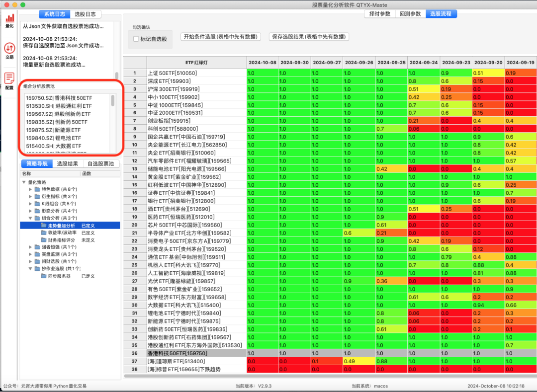This screenshot has height=392, width=537.
Task: Switch to the 选股日志 tab
Action: [x=86, y=14]
